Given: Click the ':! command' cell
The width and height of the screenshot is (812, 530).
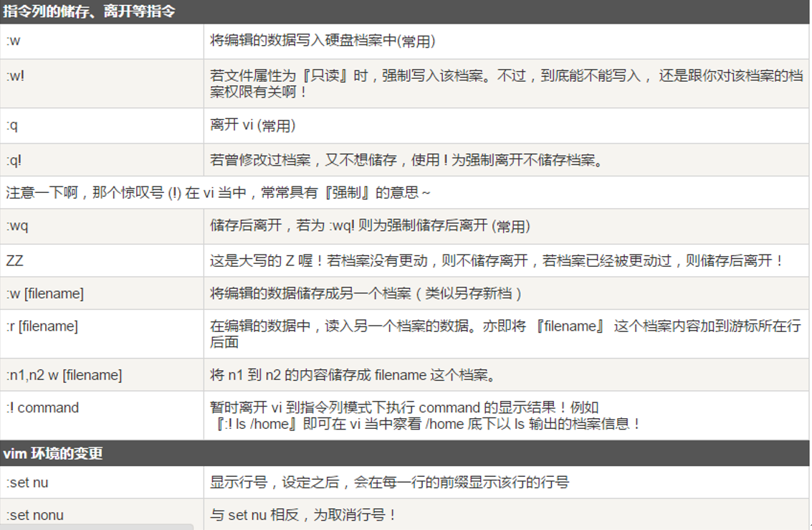Looking at the screenshot, I should (x=102, y=415).
